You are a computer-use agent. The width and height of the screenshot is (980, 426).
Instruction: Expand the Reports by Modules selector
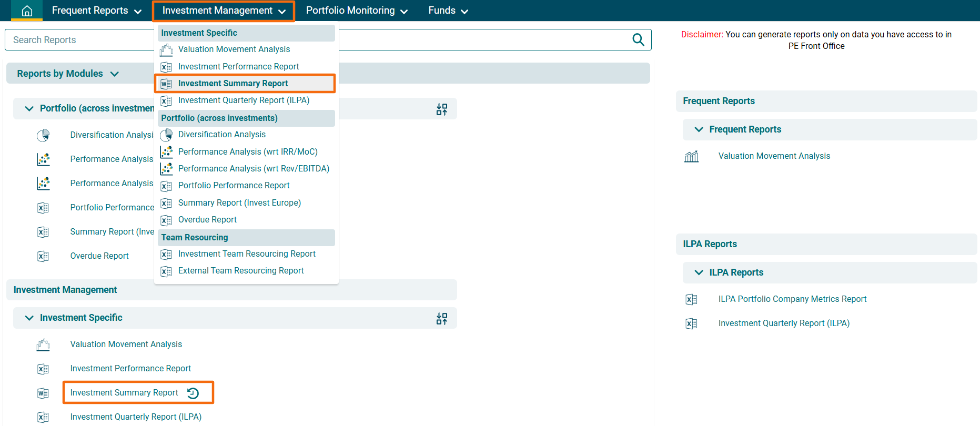tap(68, 74)
